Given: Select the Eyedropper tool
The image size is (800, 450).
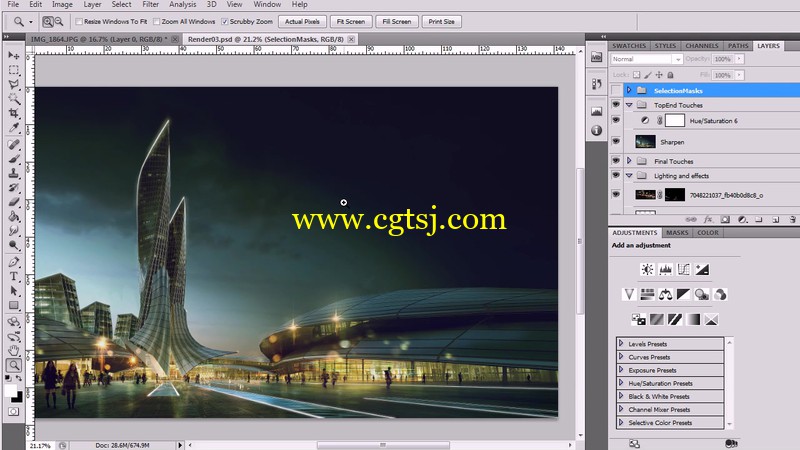Looking at the screenshot, I should point(14,127).
